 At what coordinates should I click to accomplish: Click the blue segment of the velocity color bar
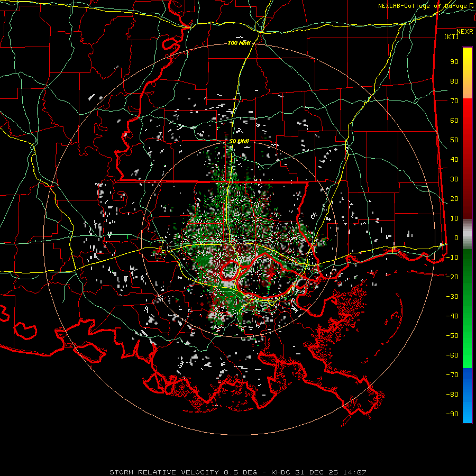tap(467, 396)
